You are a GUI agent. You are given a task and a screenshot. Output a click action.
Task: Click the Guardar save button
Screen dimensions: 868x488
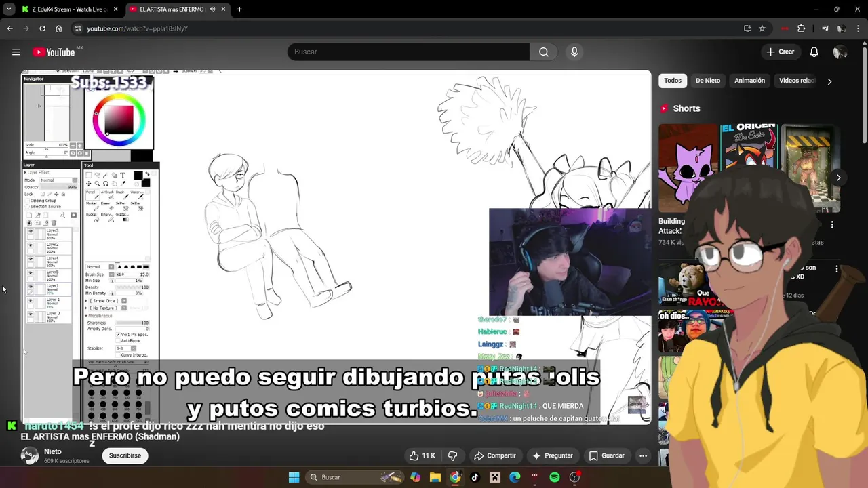pos(607,455)
